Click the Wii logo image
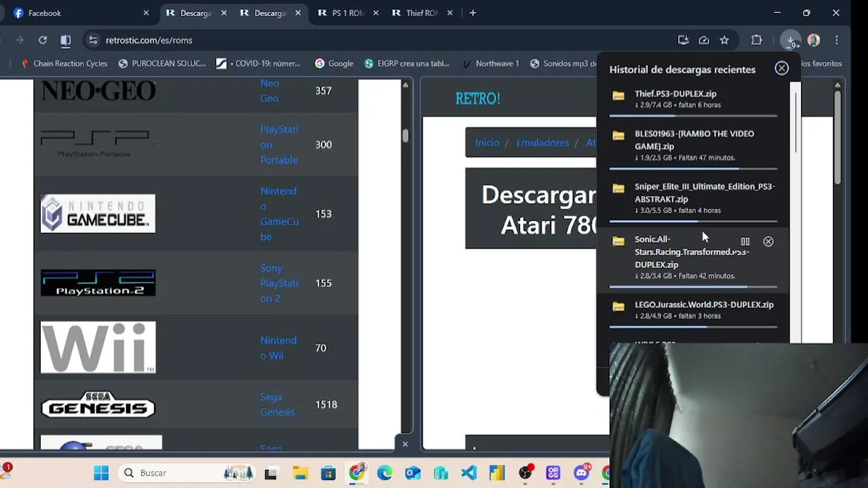Viewport: 868px width, 488px height. [x=98, y=347]
